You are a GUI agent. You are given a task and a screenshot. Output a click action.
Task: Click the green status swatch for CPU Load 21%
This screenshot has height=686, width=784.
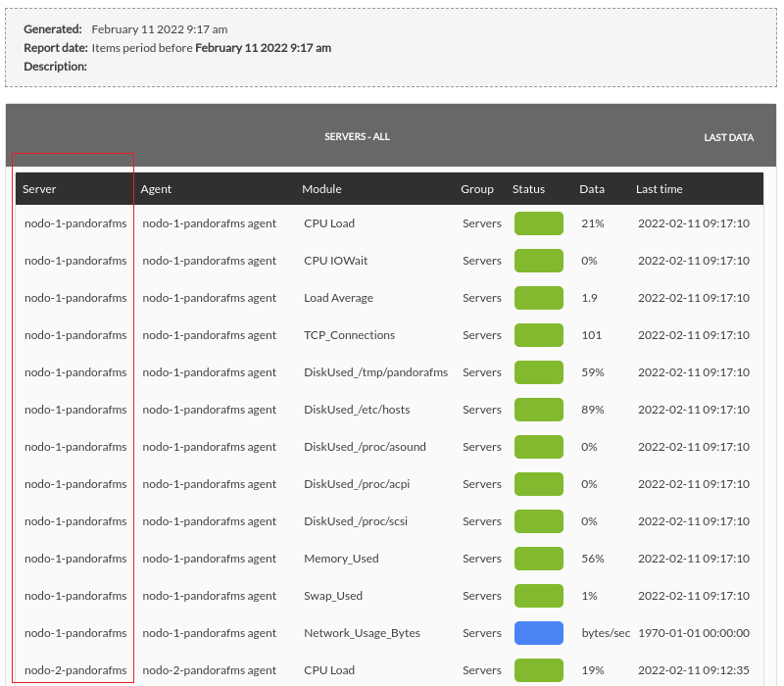point(538,223)
